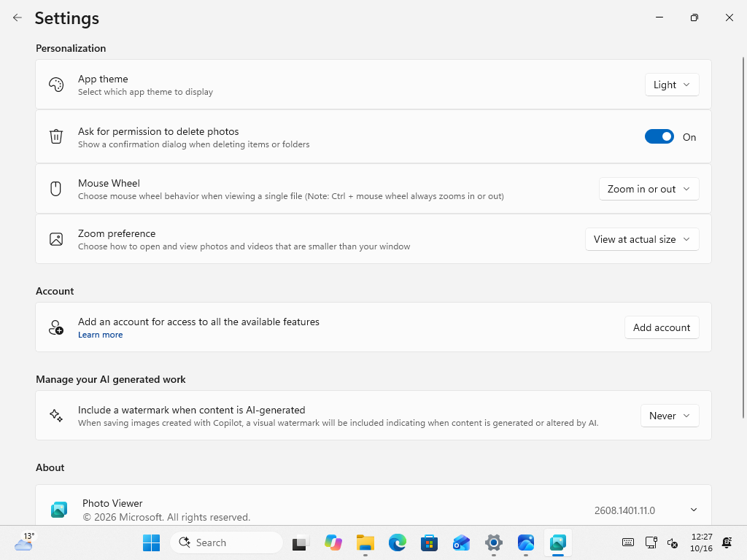Open Outlook from the taskbar
The width and height of the screenshot is (747, 560).
tap(461, 542)
